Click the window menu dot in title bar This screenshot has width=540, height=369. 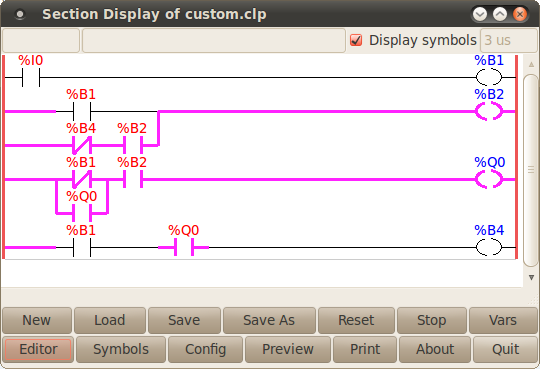20,14
